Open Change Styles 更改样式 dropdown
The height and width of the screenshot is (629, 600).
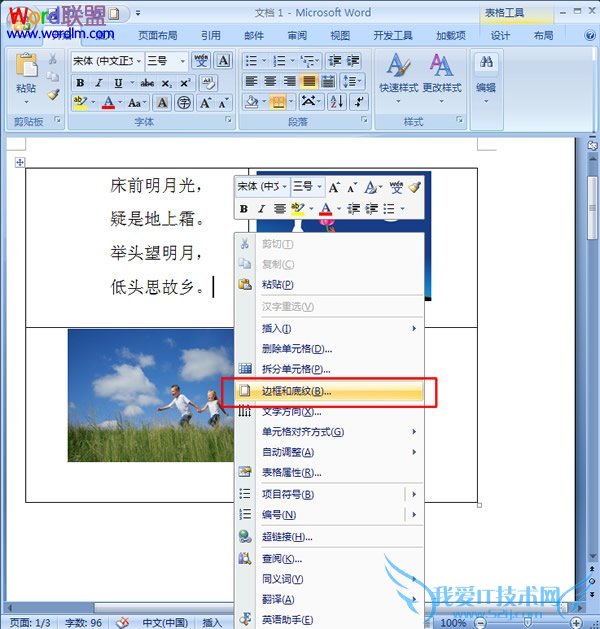coord(442,77)
